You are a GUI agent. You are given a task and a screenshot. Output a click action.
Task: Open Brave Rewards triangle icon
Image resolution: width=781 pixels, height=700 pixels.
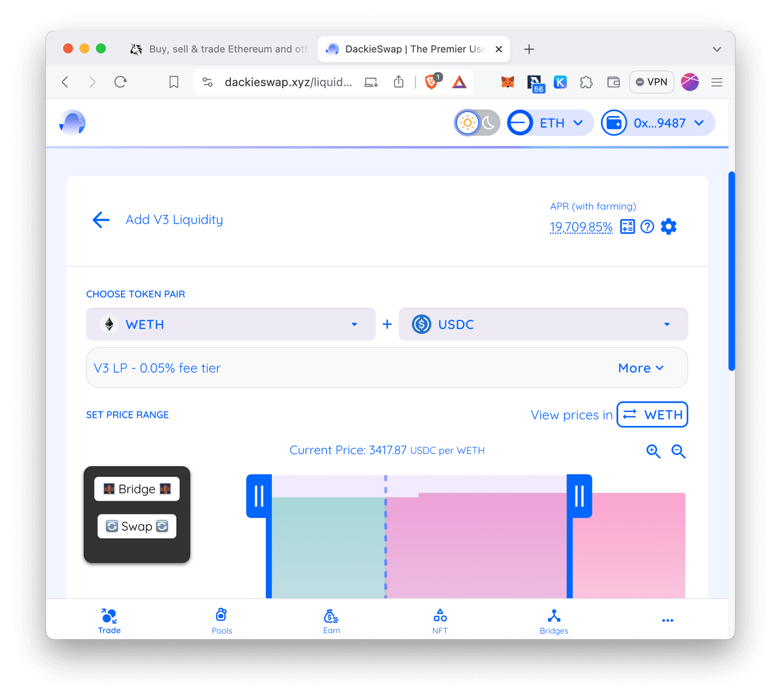[x=459, y=82]
